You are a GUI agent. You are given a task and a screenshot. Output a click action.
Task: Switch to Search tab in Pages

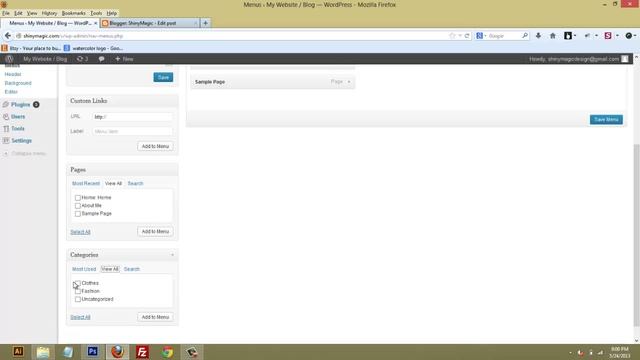(x=135, y=183)
